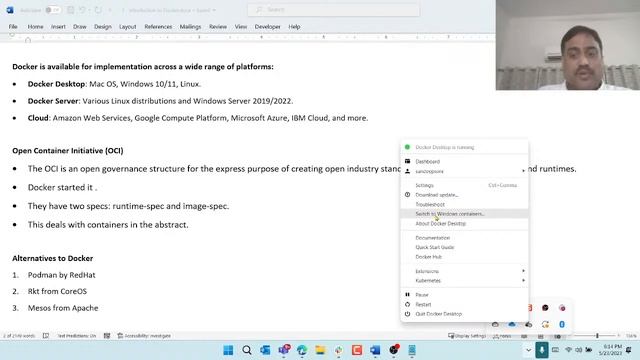Screen dimensions: 640x360
Task: Switch to the Design ribbon tab
Action: coord(103,27)
